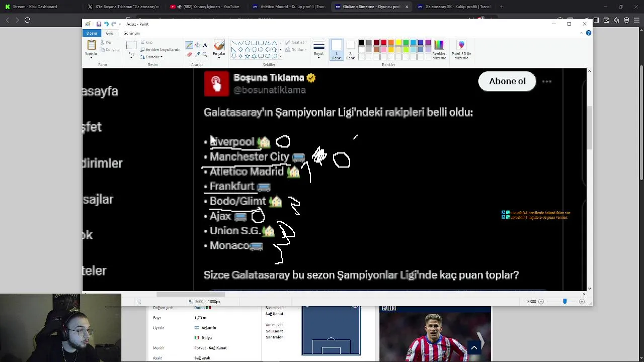Open the Seç dropdown arrow

(x=131, y=57)
